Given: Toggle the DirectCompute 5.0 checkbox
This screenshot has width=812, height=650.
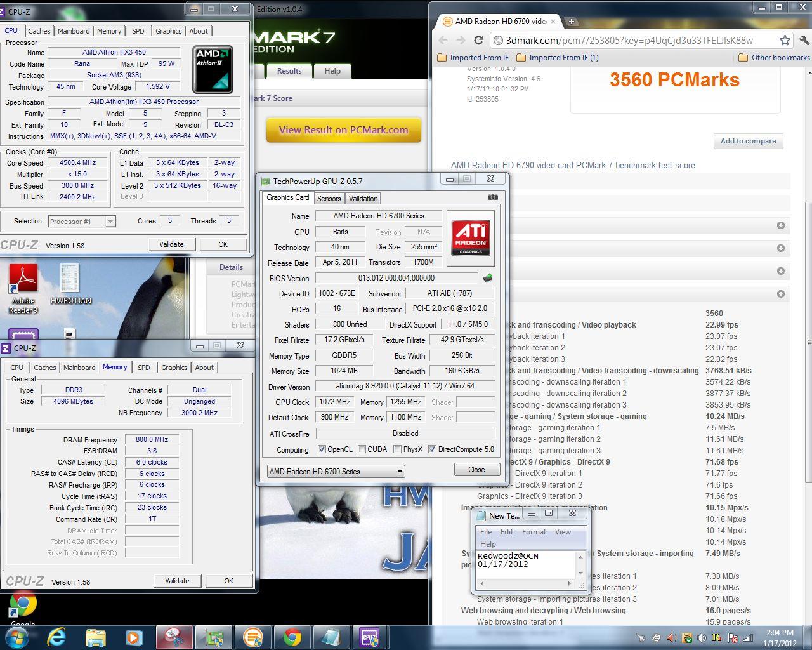Looking at the screenshot, I should tap(432, 449).
